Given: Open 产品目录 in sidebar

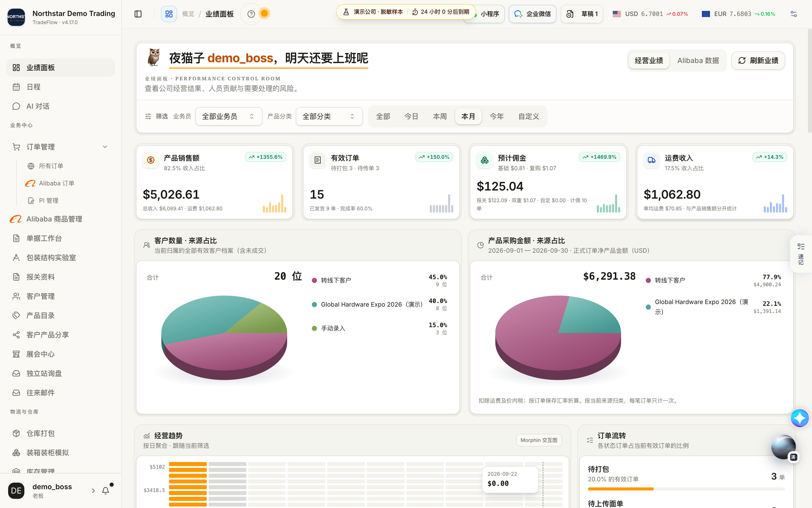Looking at the screenshot, I should (60, 315).
